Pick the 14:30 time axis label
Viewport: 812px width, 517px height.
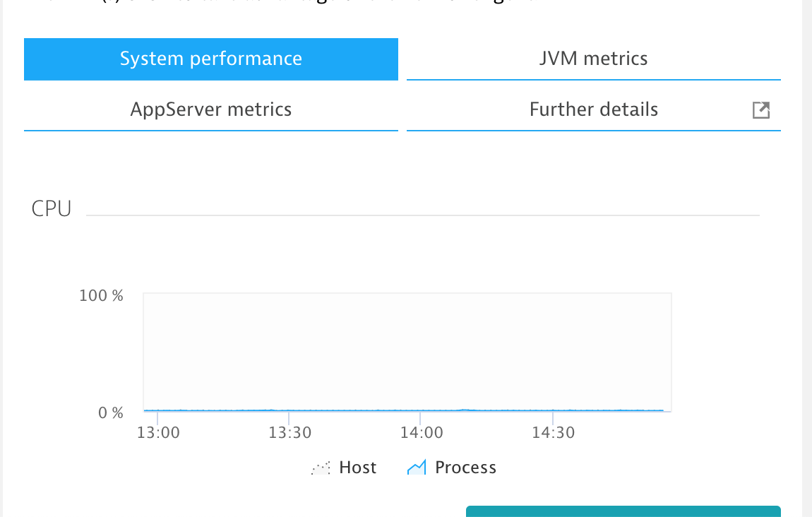point(554,432)
